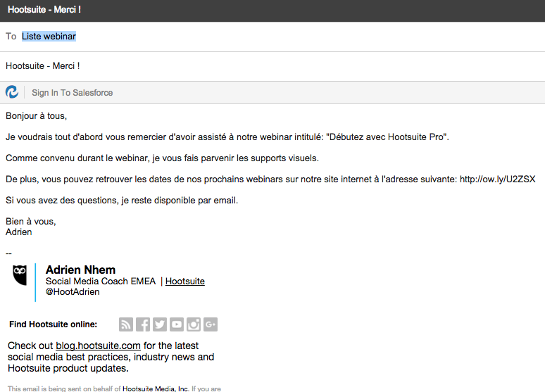Click the Hootsuite owl logo
Viewport: 545px width, 392px height.
(x=20, y=275)
